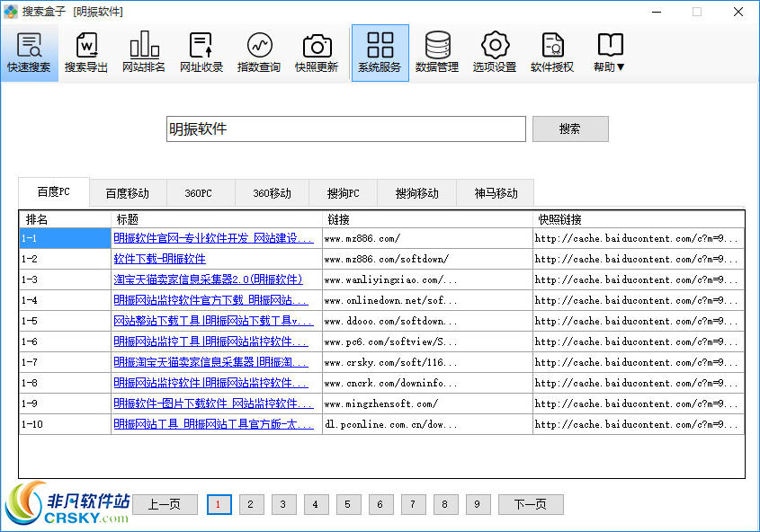Select the 系统服务 system services icon
This screenshot has width=760, height=532.
[x=380, y=53]
